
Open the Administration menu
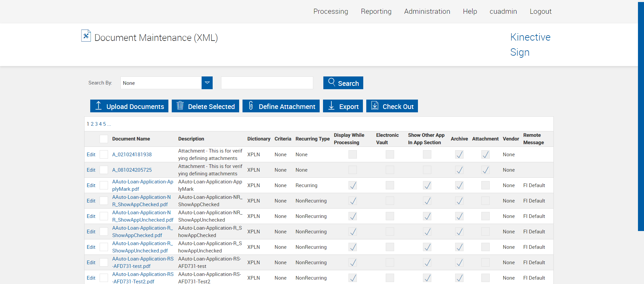[x=427, y=11]
